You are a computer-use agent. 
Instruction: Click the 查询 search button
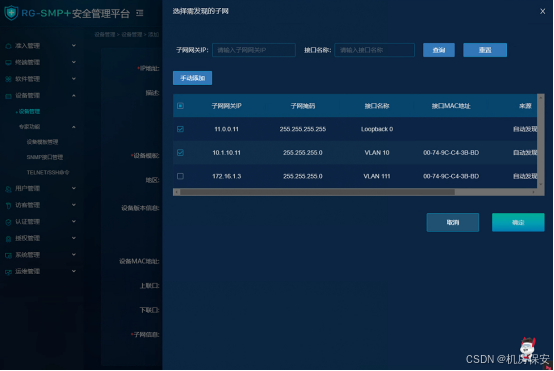439,50
